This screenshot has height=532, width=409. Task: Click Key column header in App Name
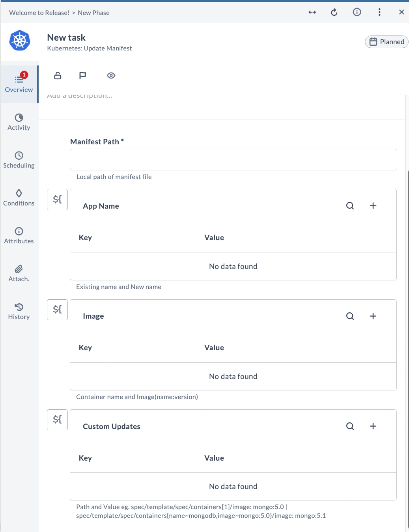[x=85, y=238]
